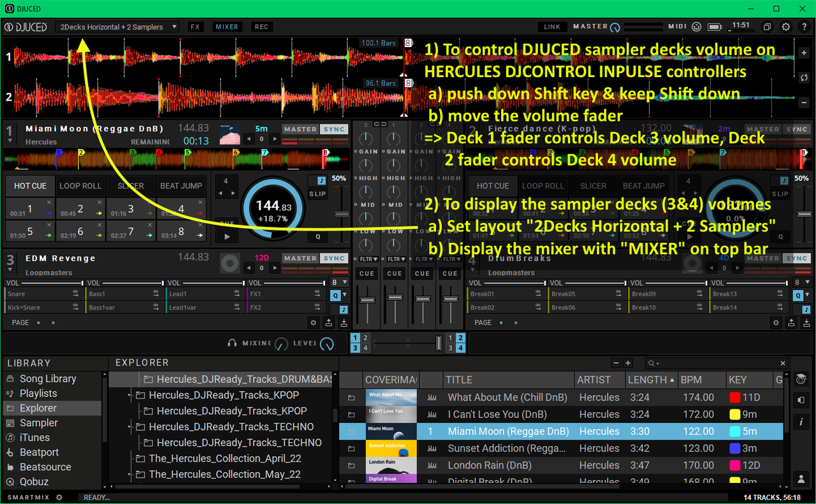The width and height of the screenshot is (816, 504).
Task: Trigger Kick+Snare sample pad
Action: (43, 308)
